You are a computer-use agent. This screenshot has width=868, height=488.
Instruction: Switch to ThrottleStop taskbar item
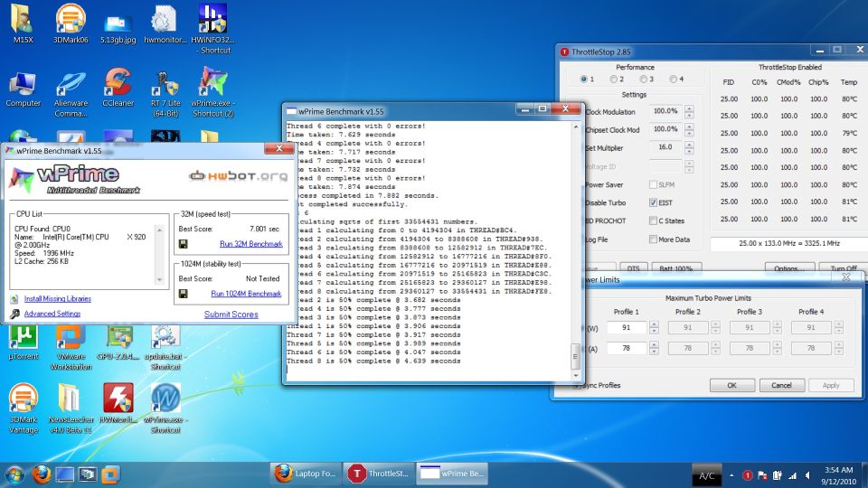[x=379, y=474]
